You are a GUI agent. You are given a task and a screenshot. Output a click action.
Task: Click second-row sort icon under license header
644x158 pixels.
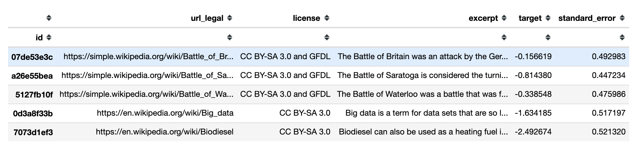pyautogui.click(x=326, y=38)
